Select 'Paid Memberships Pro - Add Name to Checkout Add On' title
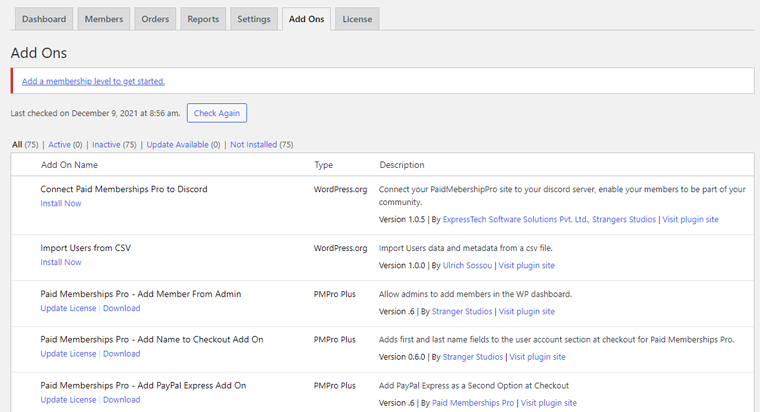 152,339
